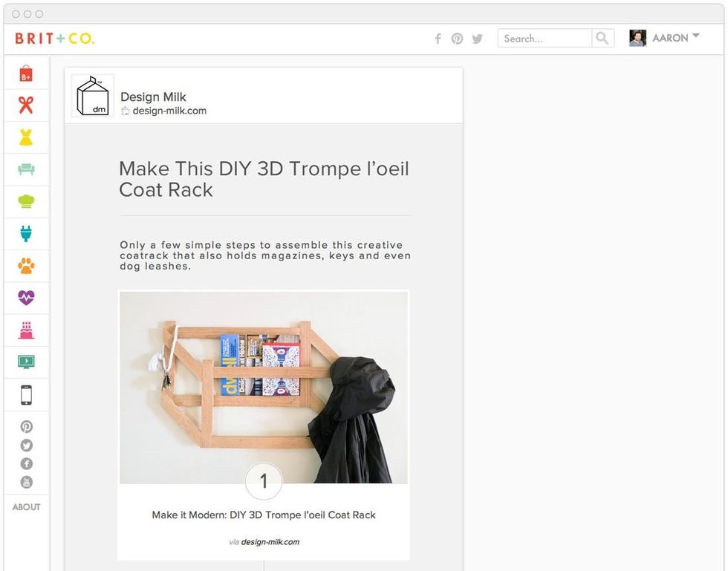728x571 pixels.
Task: Open the smartphone category icon
Action: click(x=26, y=395)
